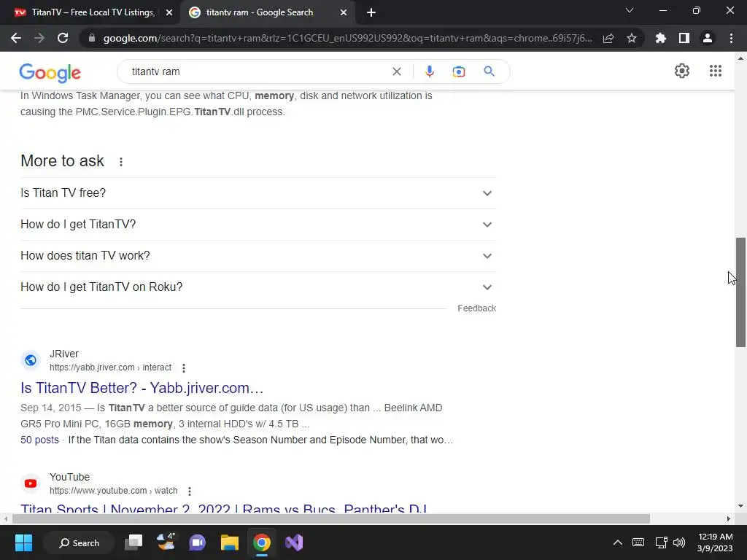Clear the search box text
This screenshot has width=747, height=560.
[x=396, y=71]
